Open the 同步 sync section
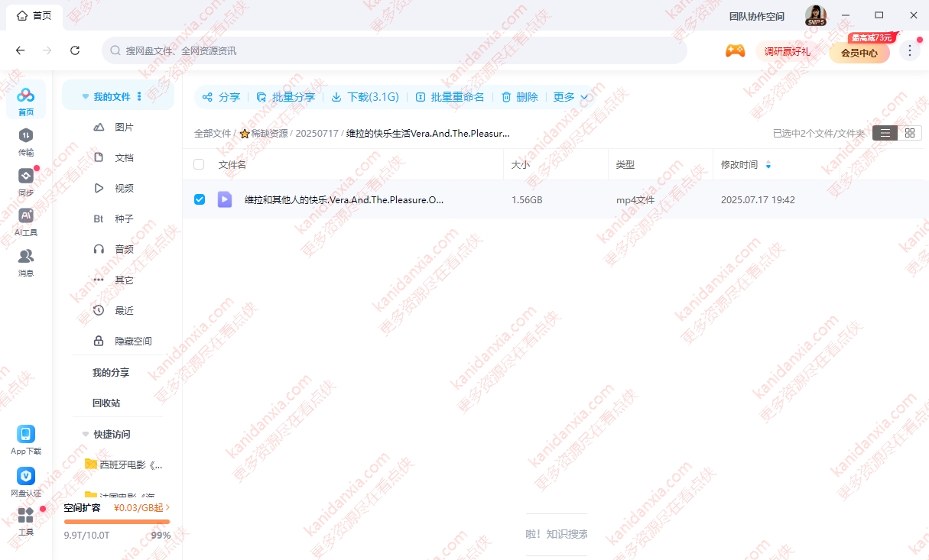Image resolution: width=929 pixels, height=560 pixels. coord(26,182)
